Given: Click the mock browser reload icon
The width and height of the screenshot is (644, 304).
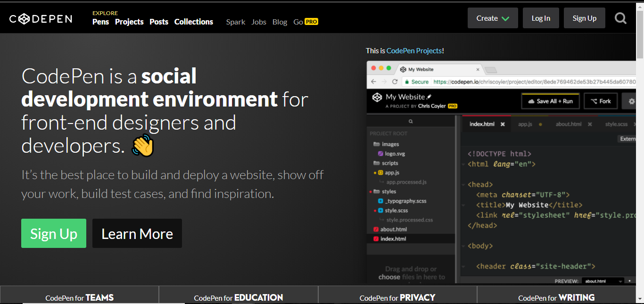Looking at the screenshot, I should pyautogui.click(x=396, y=82).
